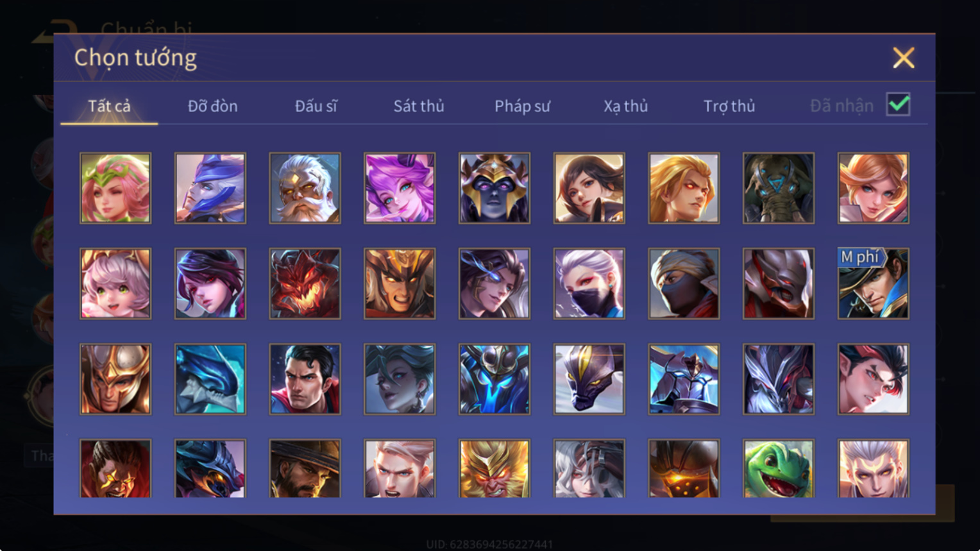Close the 'Chọn tướng' dialog

click(x=903, y=58)
